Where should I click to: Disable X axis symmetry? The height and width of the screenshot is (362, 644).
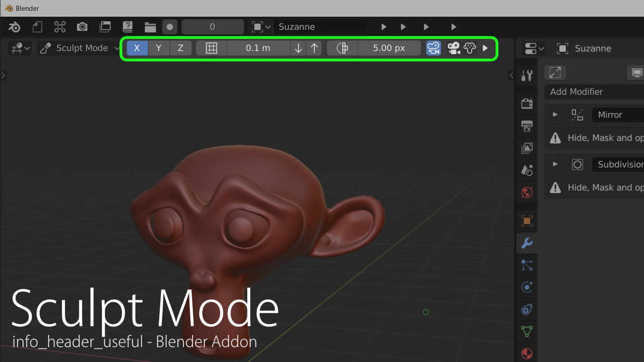tap(137, 48)
